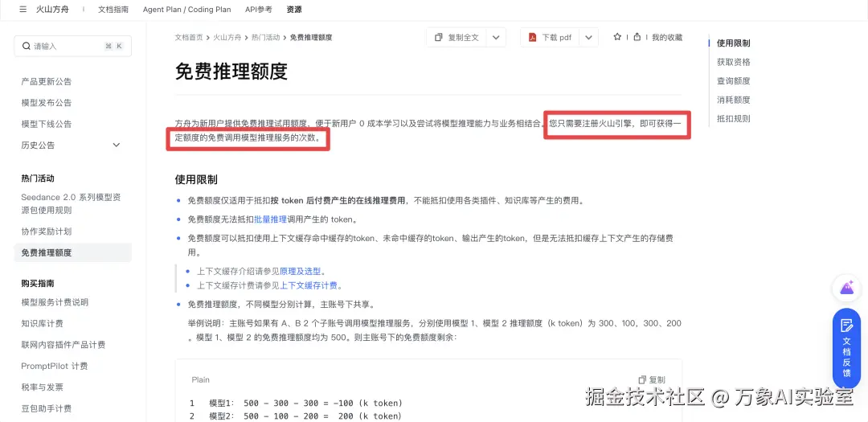This screenshot has width=868, height=422.
Task: Expand the 复制全文 dropdown arrow
Action: 496,37
